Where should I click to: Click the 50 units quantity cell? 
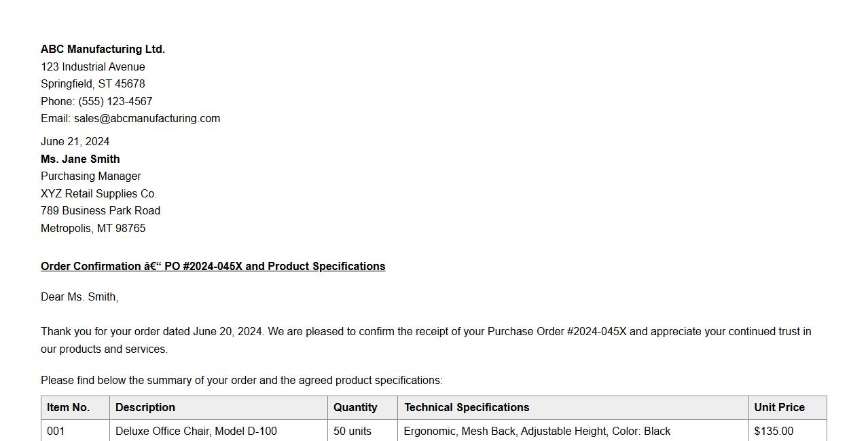352,432
